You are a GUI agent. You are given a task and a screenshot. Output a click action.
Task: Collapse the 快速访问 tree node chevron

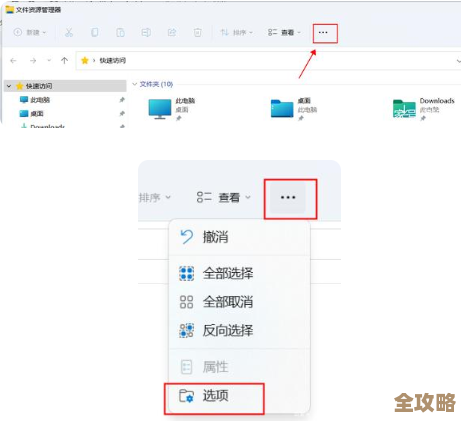click(x=9, y=86)
